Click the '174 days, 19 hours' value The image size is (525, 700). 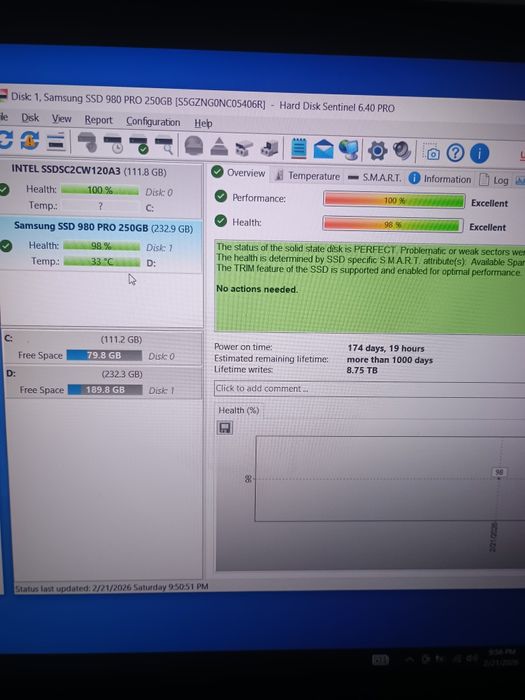coord(386,348)
